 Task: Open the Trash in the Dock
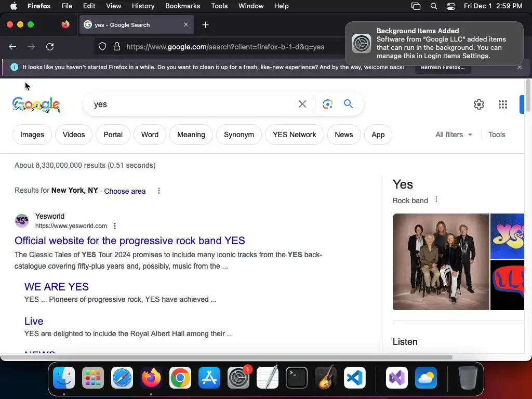468,378
